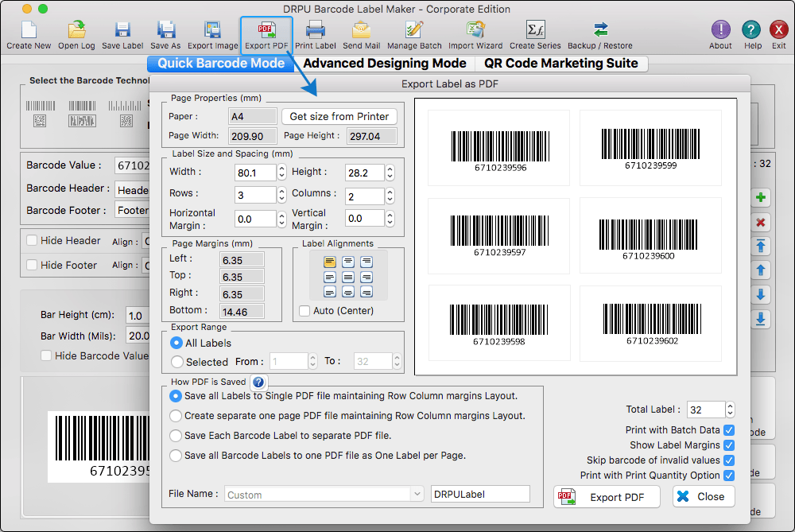Click barcode 6710239596 in PDF preview
The width and height of the screenshot is (795, 532).
(x=500, y=151)
